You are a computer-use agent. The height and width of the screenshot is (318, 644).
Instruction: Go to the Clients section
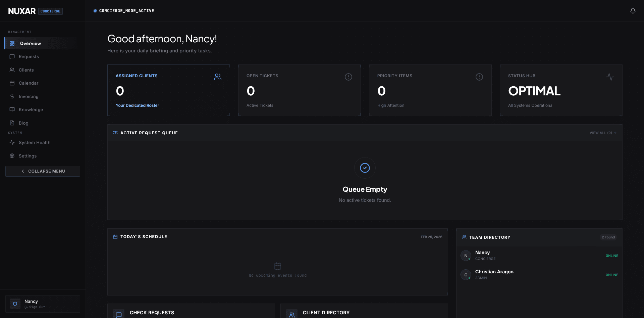[26, 70]
